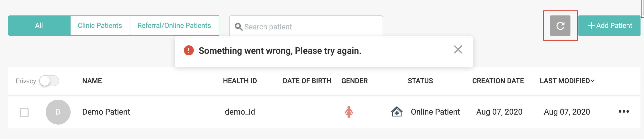Click the Add Patient button
Image resolution: width=644 pixels, height=139 pixels.
coord(609,26)
